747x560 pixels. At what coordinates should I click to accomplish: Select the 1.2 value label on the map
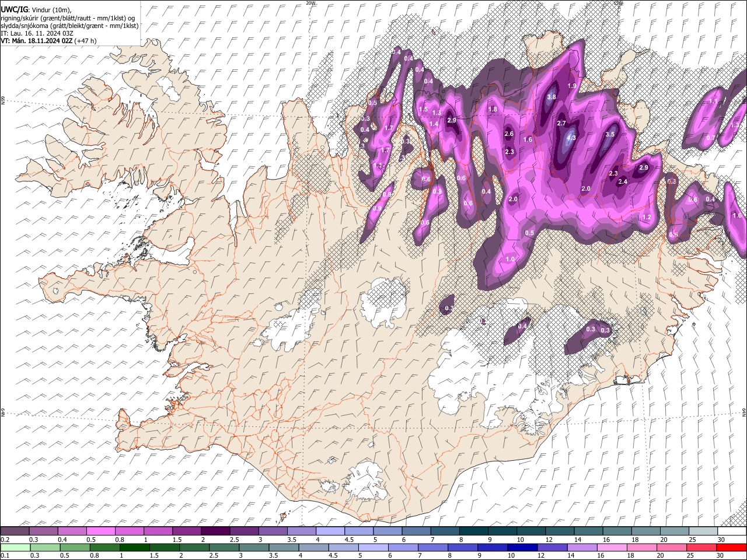tap(646, 218)
